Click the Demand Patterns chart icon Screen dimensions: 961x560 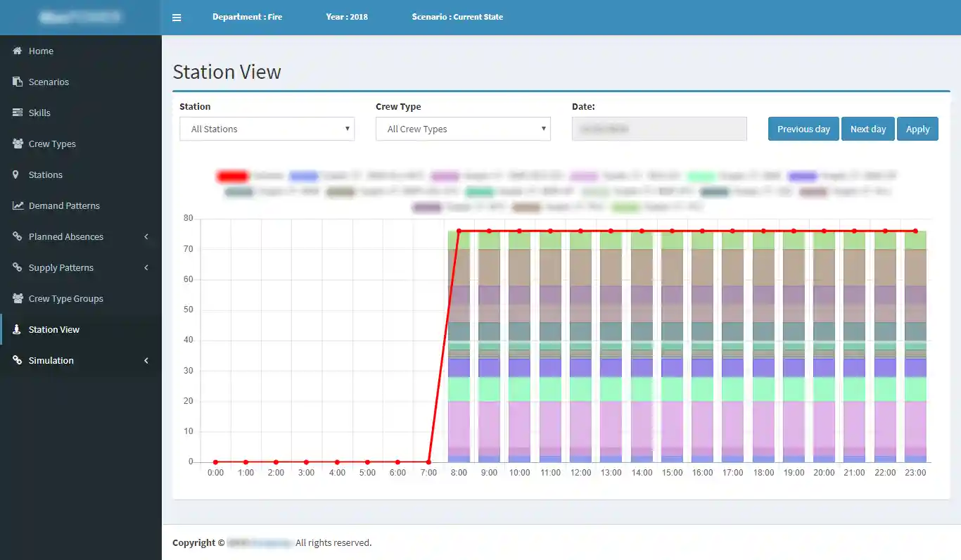point(18,206)
